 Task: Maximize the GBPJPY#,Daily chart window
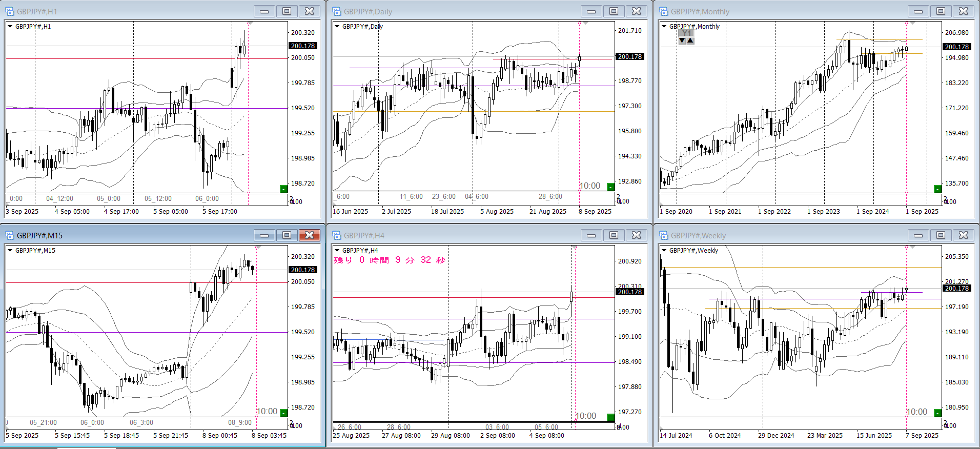pyautogui.click(x=614, y=11)
